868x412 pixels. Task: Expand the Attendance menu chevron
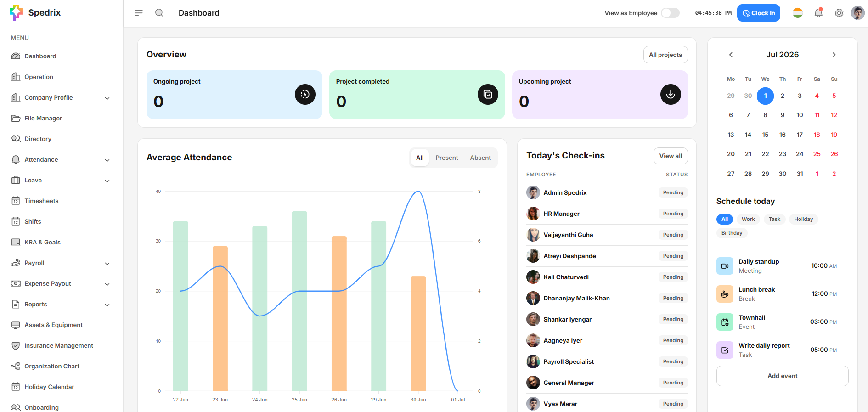coord(107,160)
